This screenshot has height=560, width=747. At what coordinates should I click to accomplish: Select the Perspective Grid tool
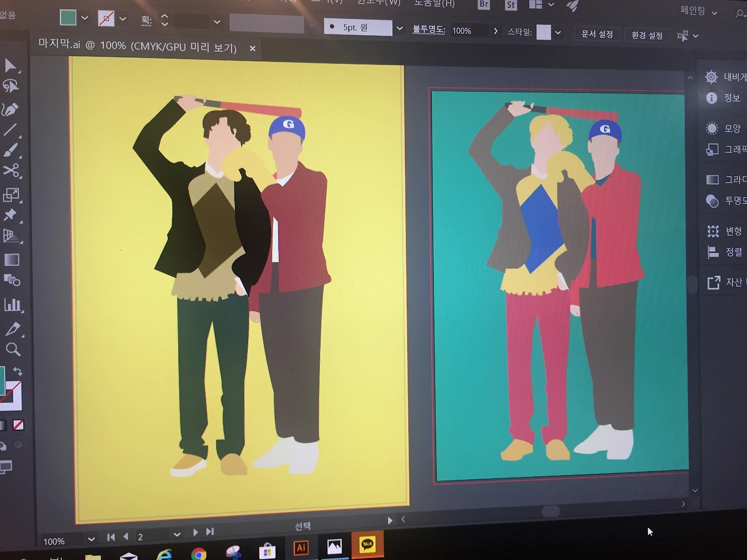pyautogui.click(x=11, y=236)
